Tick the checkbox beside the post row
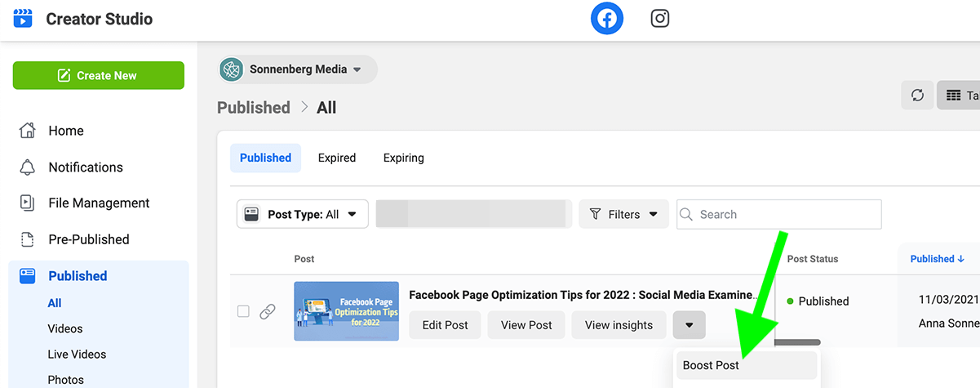The width and height of the screenshot is (980, 388). pyautogui.click(x=243, y=311)
